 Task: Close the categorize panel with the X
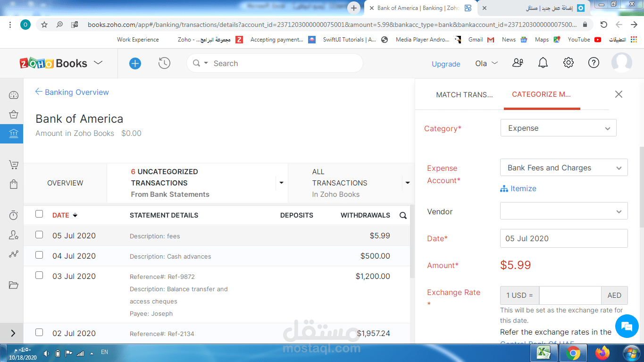[x=619, y=94]
